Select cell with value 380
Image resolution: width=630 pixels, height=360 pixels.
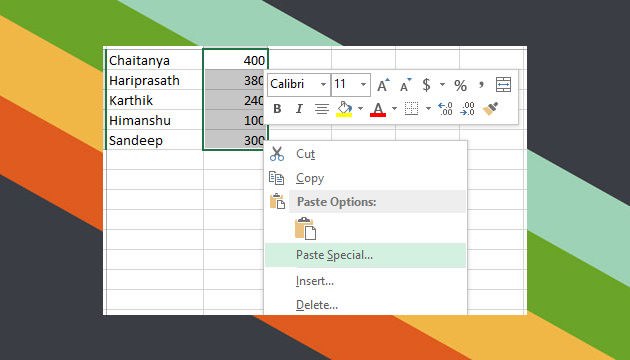tap(234, 80)
